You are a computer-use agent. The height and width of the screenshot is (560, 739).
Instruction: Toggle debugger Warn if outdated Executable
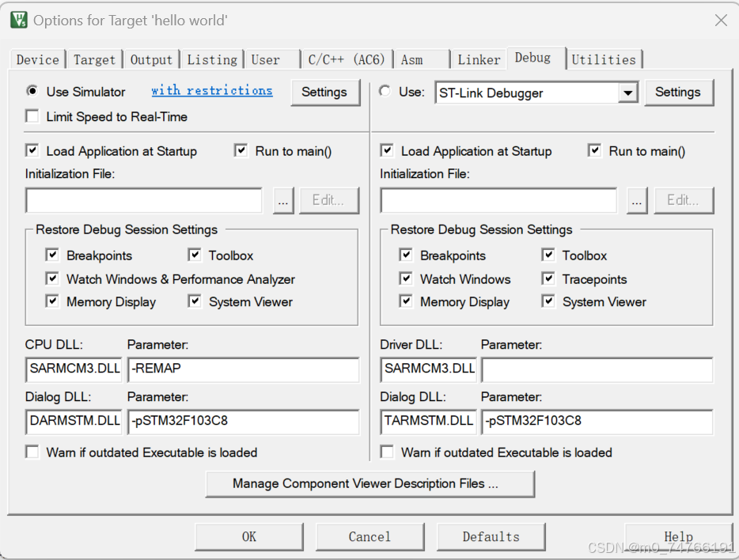tap(387, 452)
